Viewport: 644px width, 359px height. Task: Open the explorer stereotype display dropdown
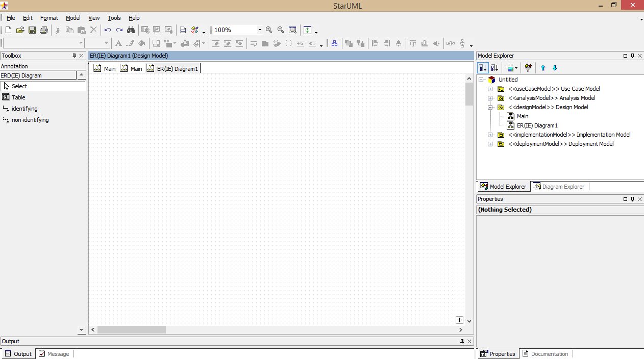(512, 68)
